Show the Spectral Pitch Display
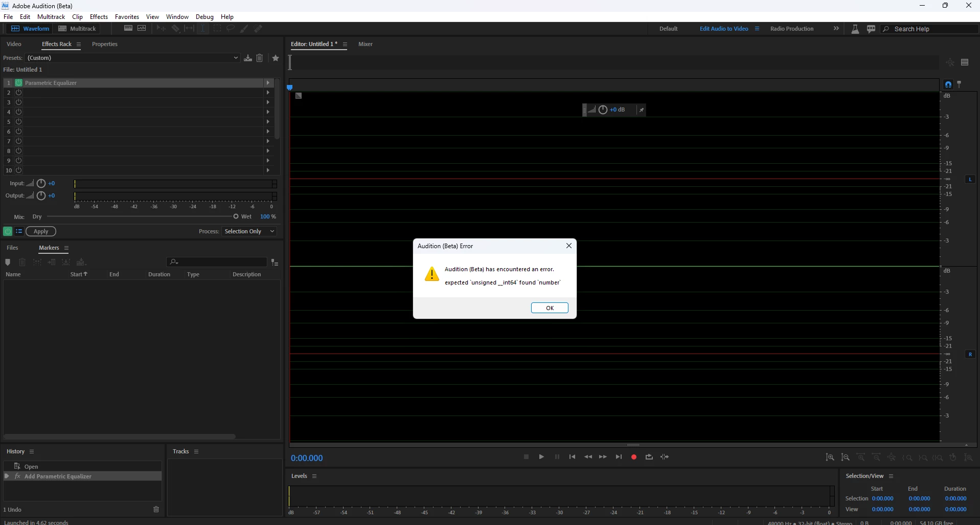This screenshot has height=525, width=980. [x=142, y=29]
